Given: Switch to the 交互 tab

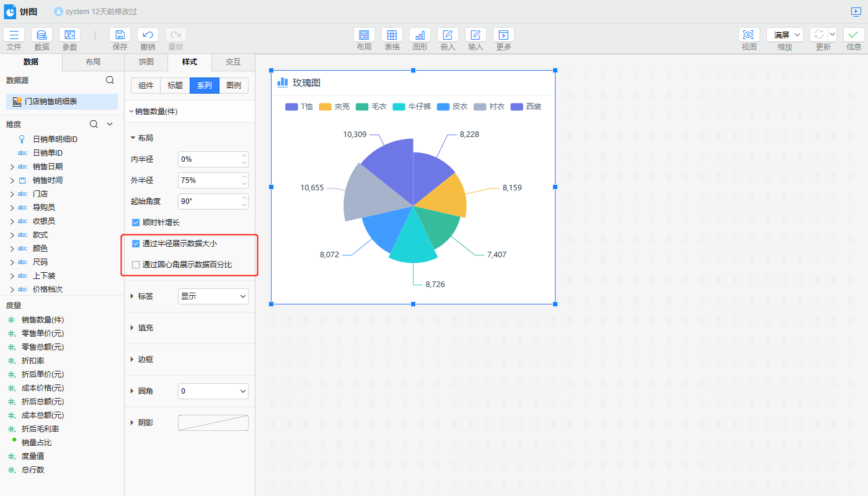Looking at the screenshot, I should tap(233, 62).
